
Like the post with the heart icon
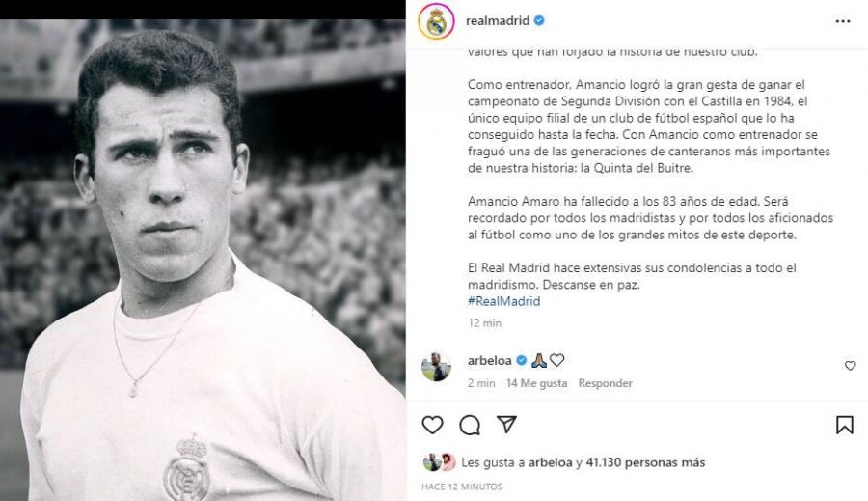pyautogui.click(x=432, y=425)
